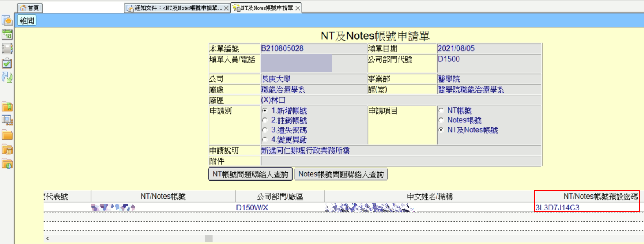
Task: Open the folder icon with globe
Action: pyautogui.click(x=7, y=164)
